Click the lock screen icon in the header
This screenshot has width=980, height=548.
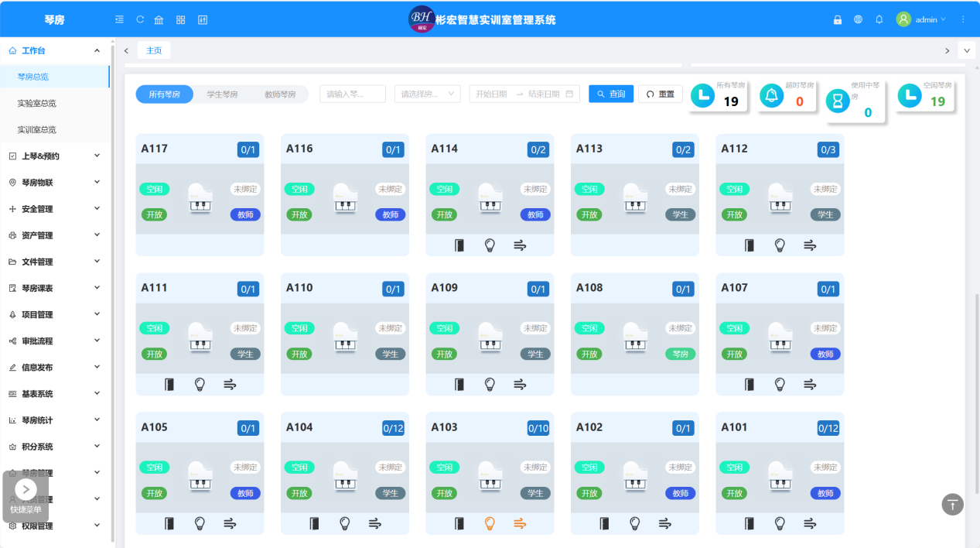tap(837, 19)
